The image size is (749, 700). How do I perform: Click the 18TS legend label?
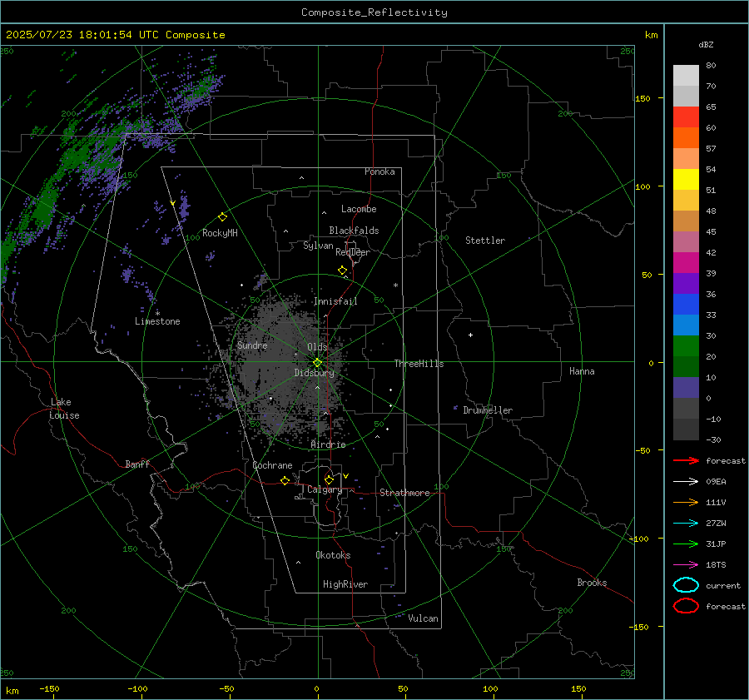(716, 565)
